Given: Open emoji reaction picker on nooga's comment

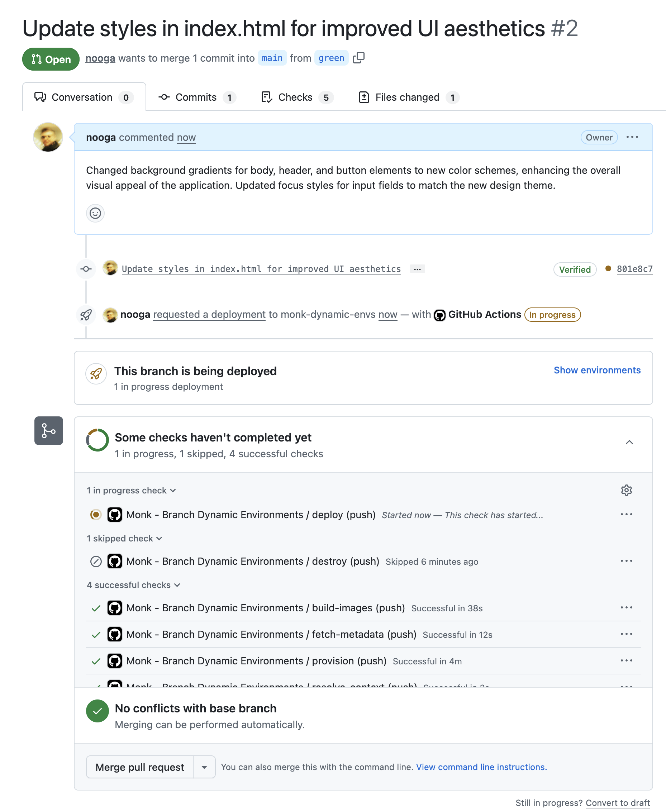Looking at the screenshot, I should 95,214.
